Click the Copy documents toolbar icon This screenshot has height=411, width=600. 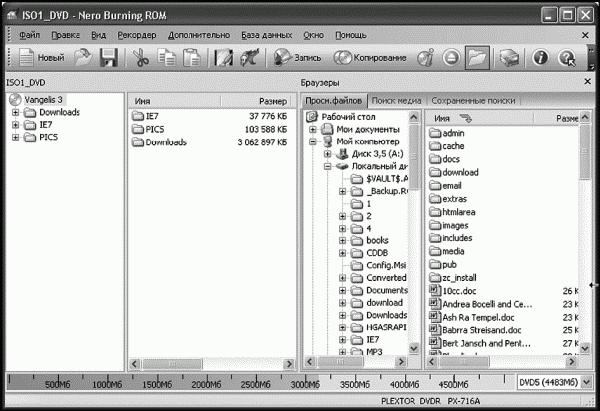coord(166,58)
